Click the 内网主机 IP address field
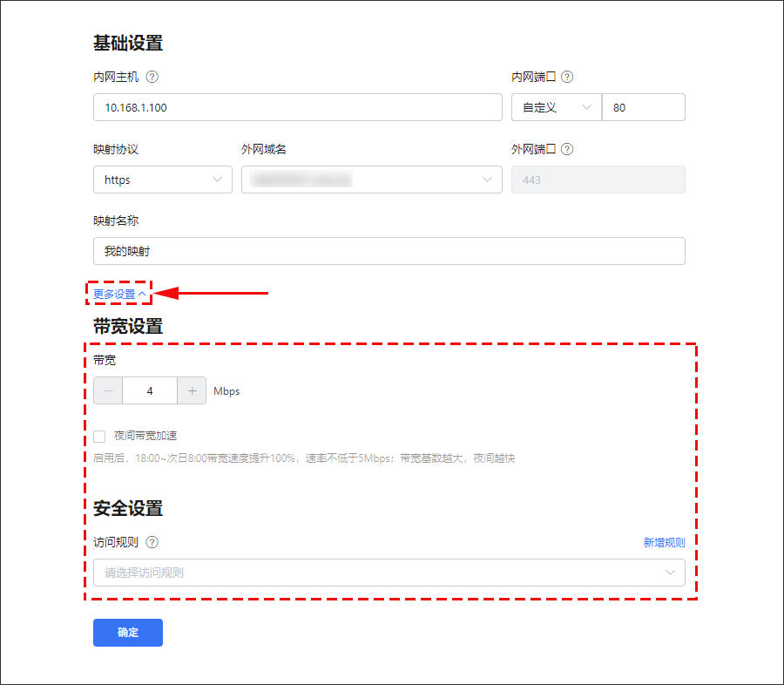Image resolution: width=784 pixels, height=685 pixels. [297, 107]
